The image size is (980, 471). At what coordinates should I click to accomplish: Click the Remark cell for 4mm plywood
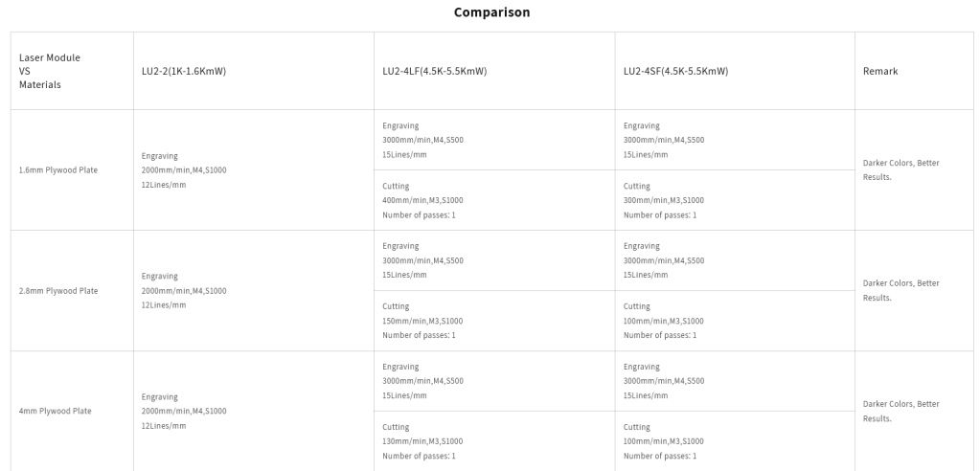tap(900, 411)
